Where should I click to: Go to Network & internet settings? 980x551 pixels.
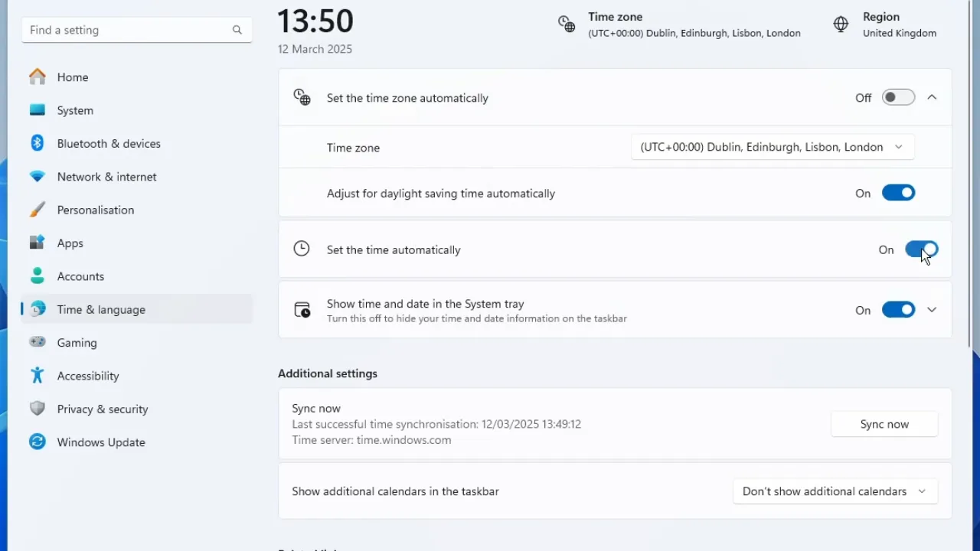point(106,177)
